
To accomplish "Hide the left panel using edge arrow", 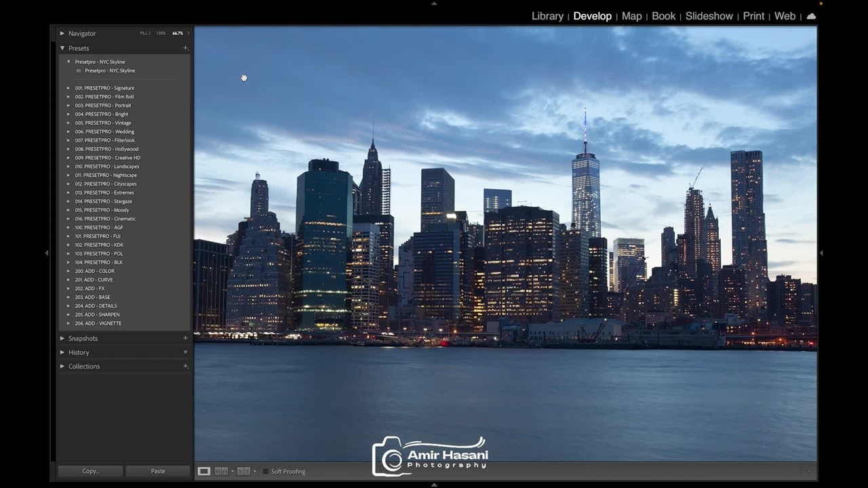I will pos(47,253).
